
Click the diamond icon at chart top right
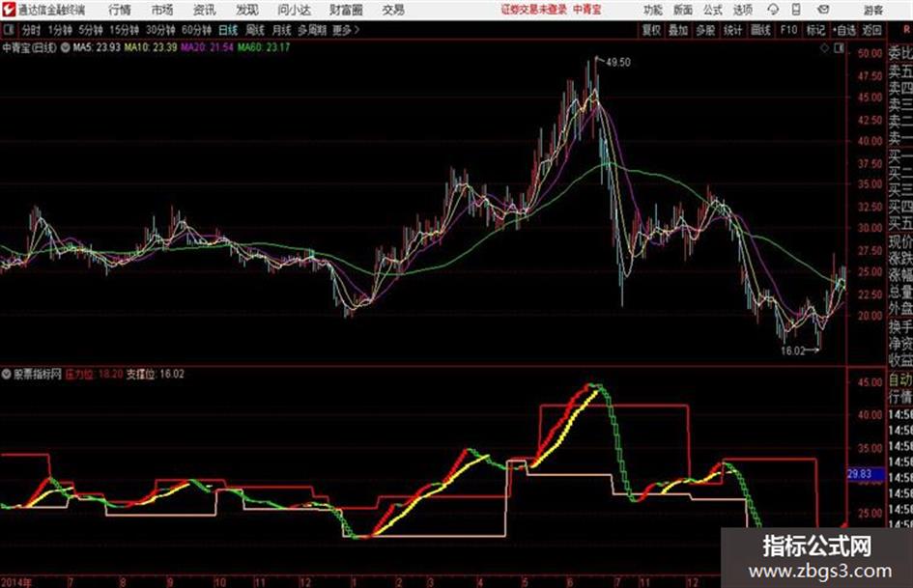824,48
